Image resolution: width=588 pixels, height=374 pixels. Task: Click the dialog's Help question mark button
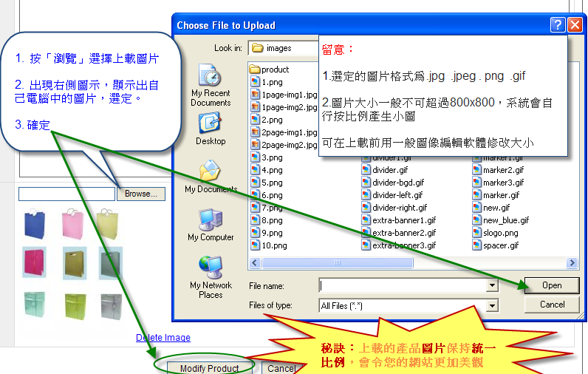pyautogui.click(x=558, y=25)
